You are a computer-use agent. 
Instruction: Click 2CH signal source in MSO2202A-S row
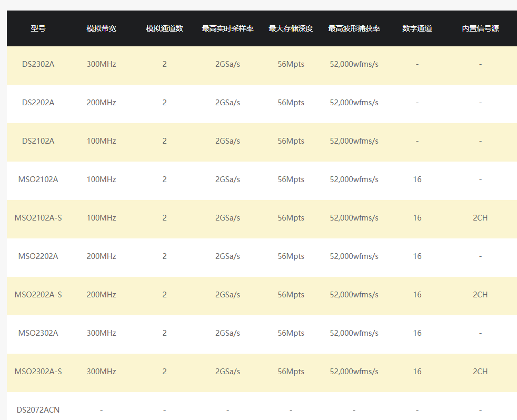[x=480, y=295]
